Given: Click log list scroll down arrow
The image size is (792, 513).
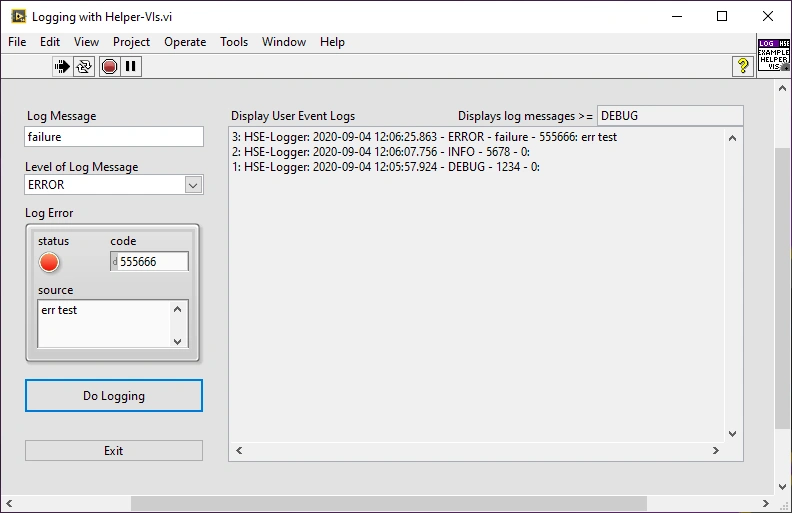Looking at the screenshot, I should tap(732, 434).
